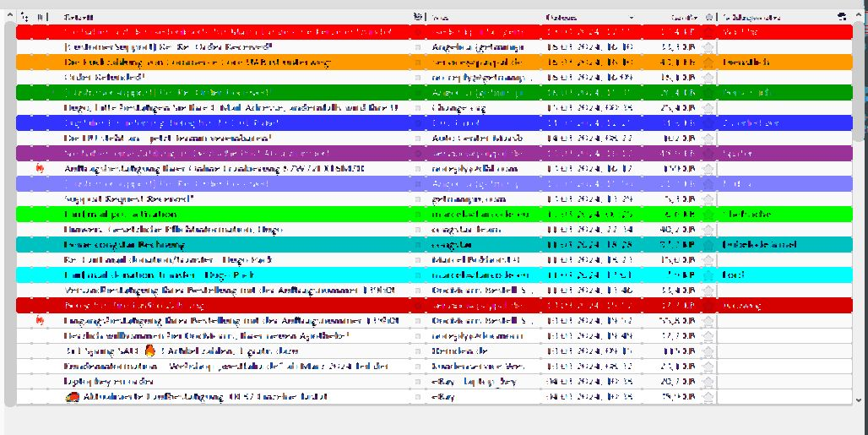Viewport: 868px width, 435px height.
Task: Click the scroll-down arrow at list's bottom right
Action: pyautogui.click(x=859, y=400)
